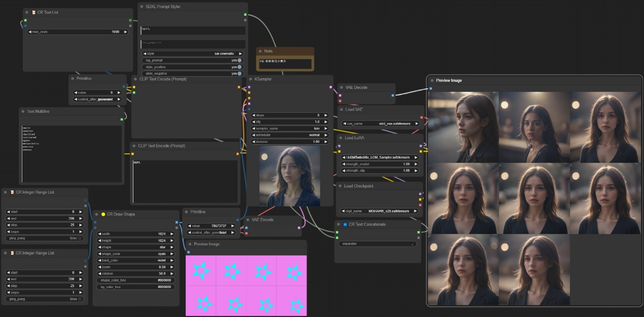Click the VAE Decode node collapse dot

[x=342, y=87]
